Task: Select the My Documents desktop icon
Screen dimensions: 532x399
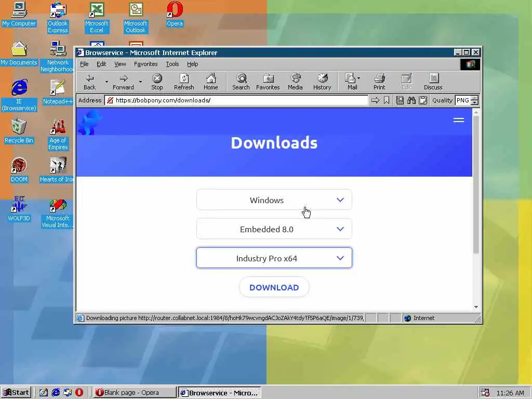Action: pos(19,54)
